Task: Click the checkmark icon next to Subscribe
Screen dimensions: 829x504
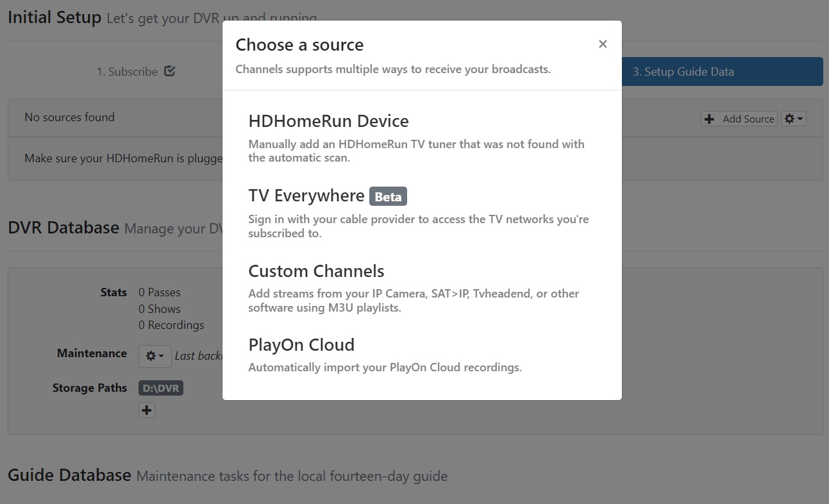Action: [x=169, y=71]
